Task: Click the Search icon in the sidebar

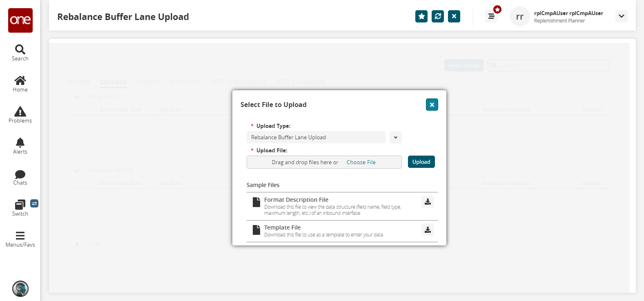Action: (20, 50)
